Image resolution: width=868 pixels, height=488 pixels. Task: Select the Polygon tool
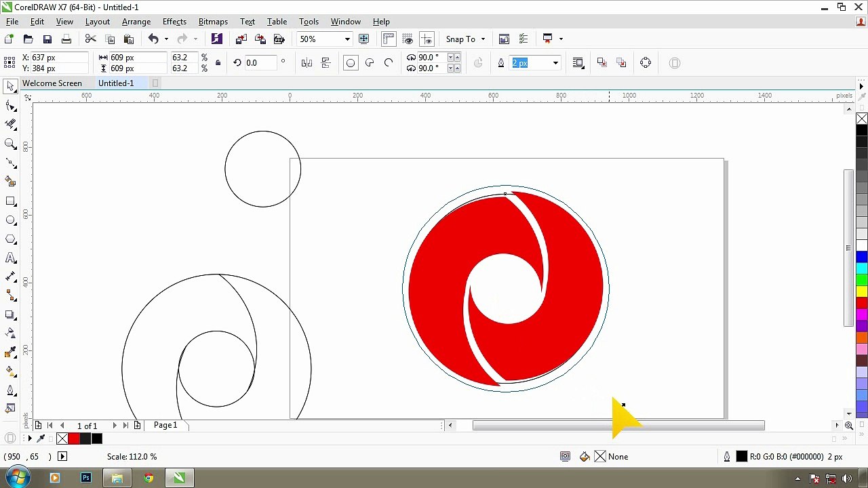(x=11, y=239)
